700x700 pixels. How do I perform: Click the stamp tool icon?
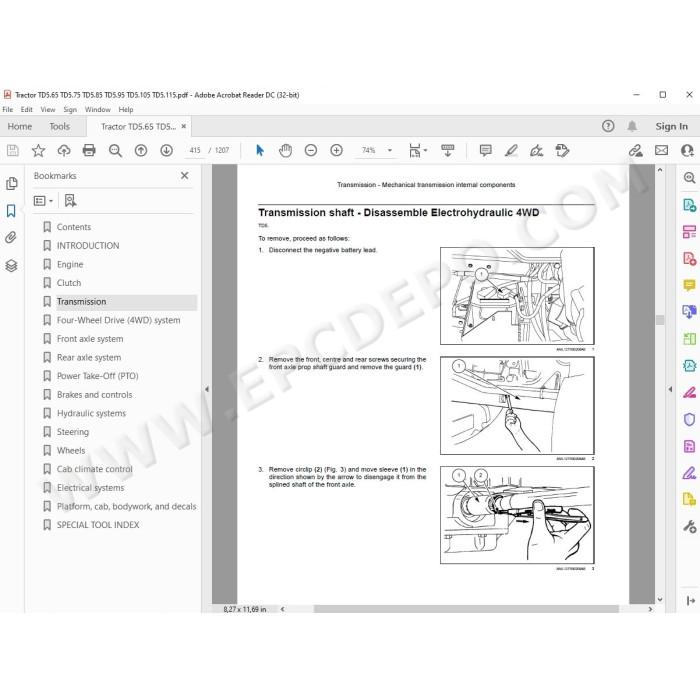click(562, 150)
